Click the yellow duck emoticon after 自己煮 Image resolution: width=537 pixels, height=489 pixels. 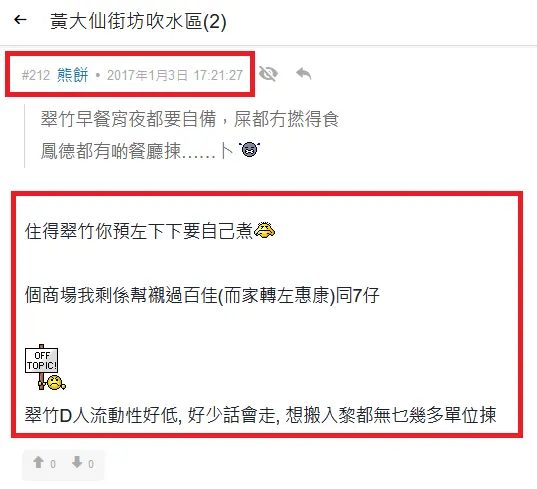[x=264, y=230]
